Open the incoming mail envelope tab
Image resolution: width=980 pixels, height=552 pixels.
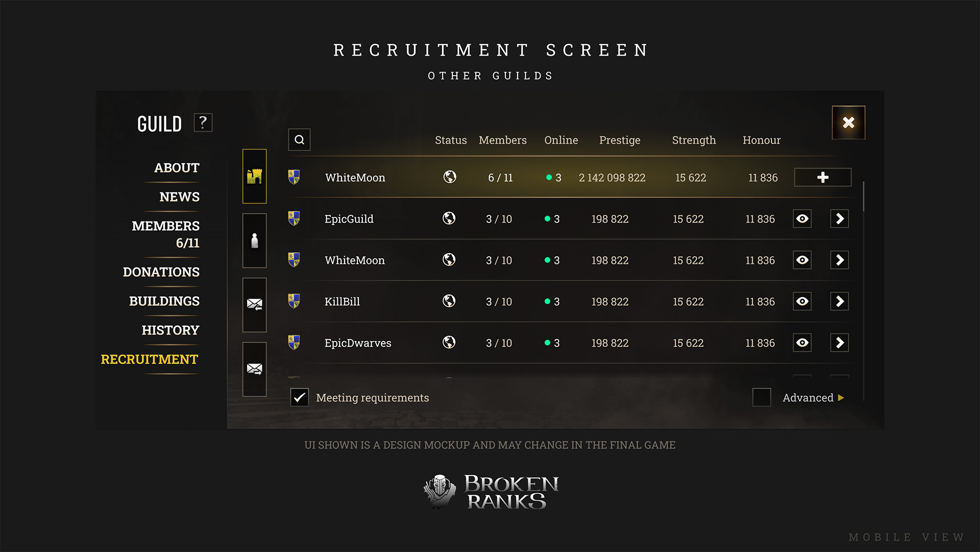(x=254, y=305)
